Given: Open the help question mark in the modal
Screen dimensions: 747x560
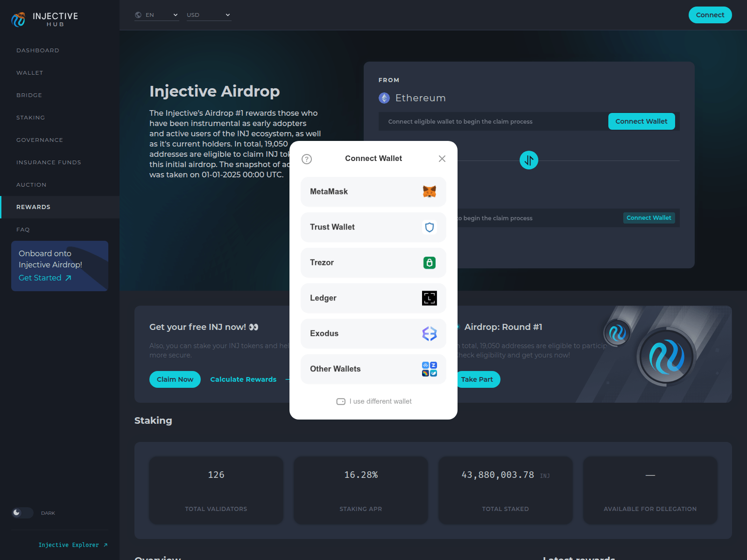Looking at the screenshot, I should coord(307,159).
